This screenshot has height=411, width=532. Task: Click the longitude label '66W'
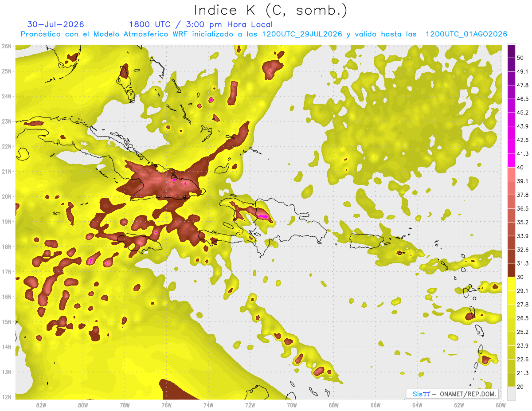375,405
